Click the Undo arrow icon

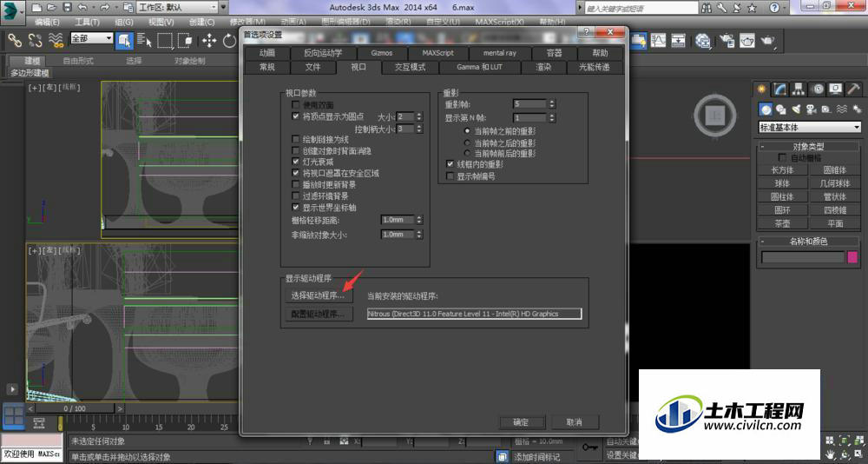[83, 8]
